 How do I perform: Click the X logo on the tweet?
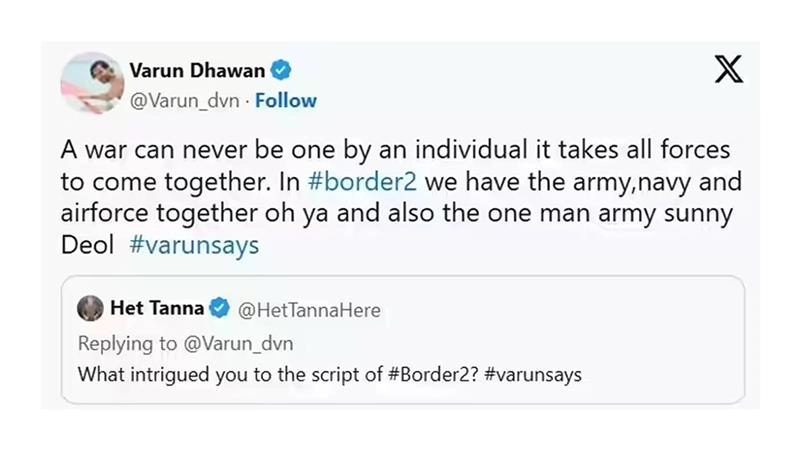click(729, 70)
